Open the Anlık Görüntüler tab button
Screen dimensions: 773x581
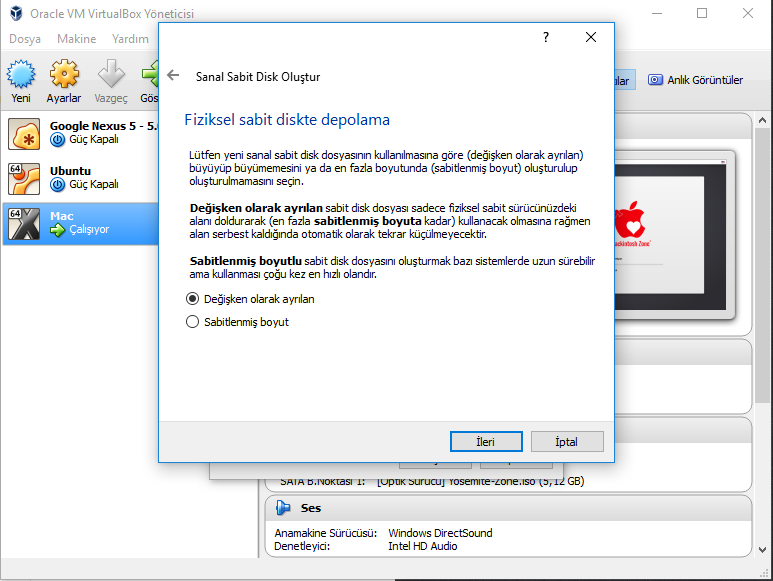(x=696, y=80)
